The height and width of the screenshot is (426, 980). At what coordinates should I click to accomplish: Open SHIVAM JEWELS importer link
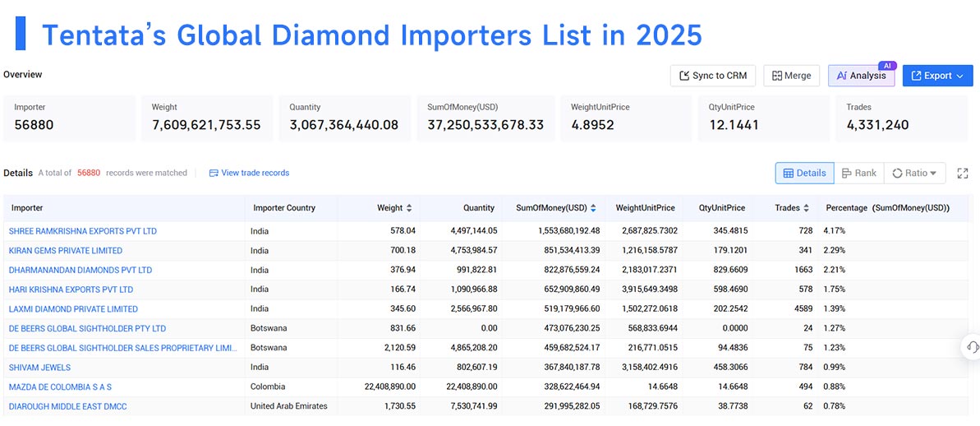39,367
